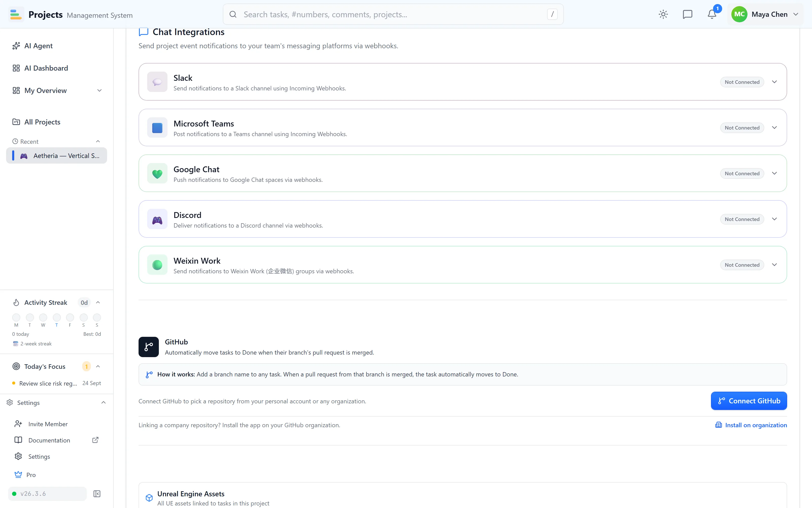Collapse the Today's Focus panel
Viewport: 812px width, 508px height.
pos(98,366)
